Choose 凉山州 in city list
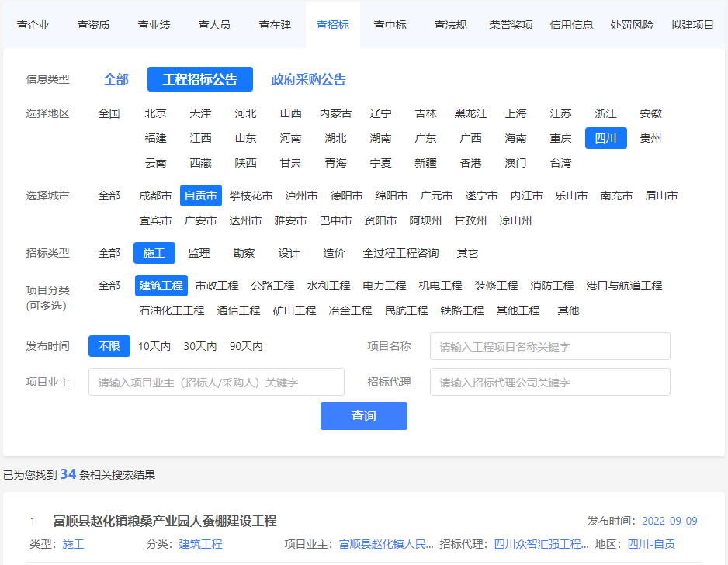This screenshot has height=565, width=728. tap(515, 220)
